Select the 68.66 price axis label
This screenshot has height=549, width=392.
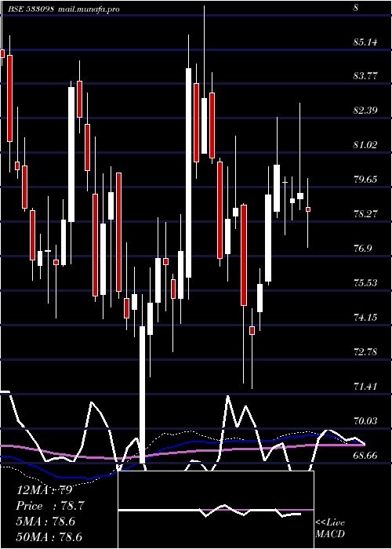click(x=365, y=455)
